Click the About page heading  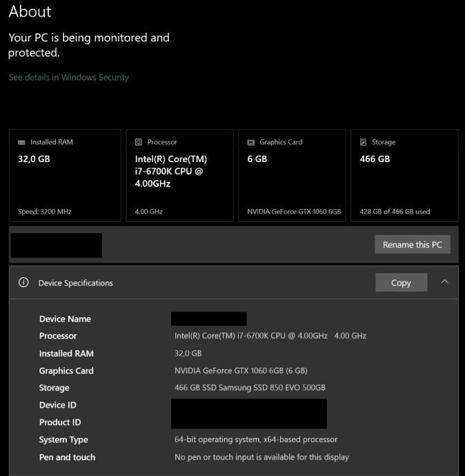click(30, 12)
